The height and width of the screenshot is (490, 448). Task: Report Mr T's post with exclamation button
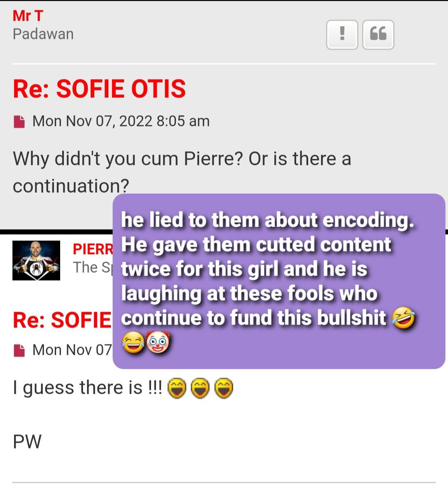(x=342, y=35)
